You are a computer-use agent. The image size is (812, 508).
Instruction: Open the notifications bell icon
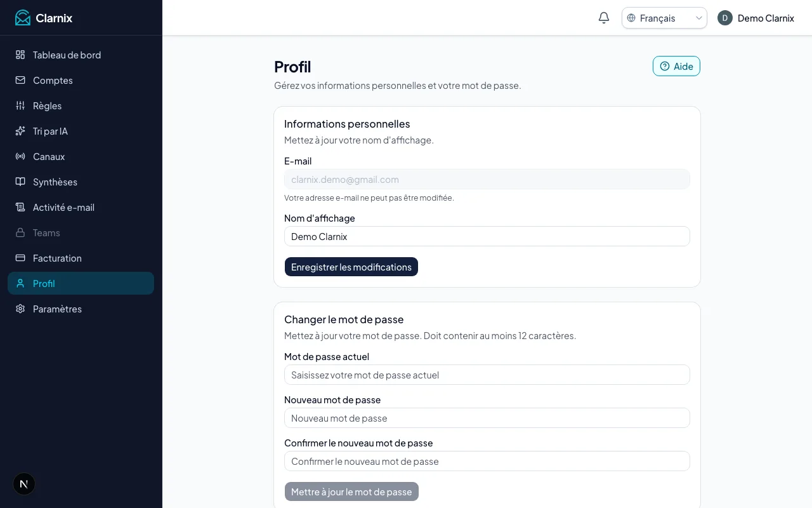click(604, 18)
